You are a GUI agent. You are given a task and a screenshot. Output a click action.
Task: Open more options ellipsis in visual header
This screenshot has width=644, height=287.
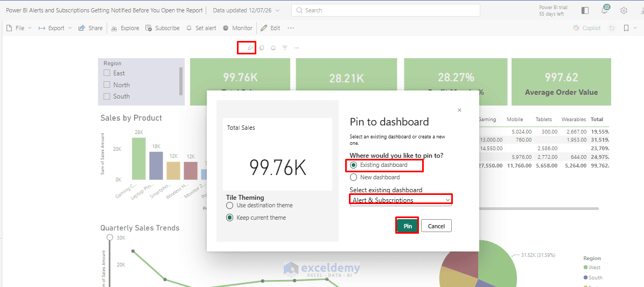click(x=297, y=48)
